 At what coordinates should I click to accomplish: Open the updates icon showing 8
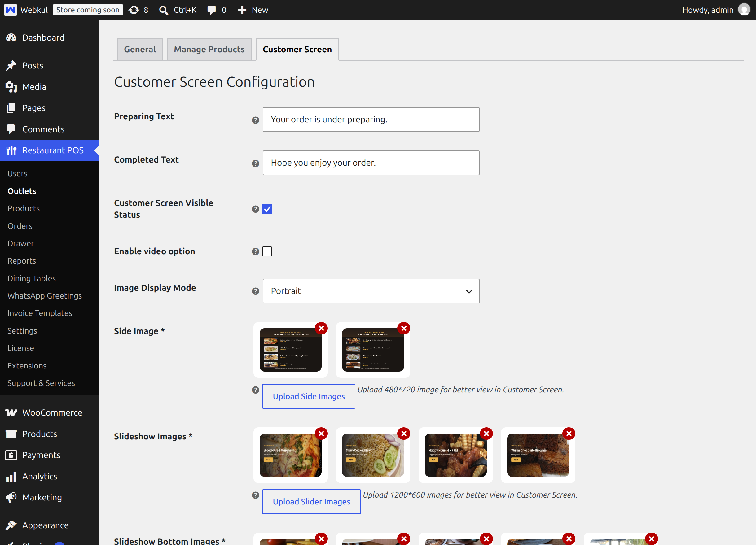point(134,10)
